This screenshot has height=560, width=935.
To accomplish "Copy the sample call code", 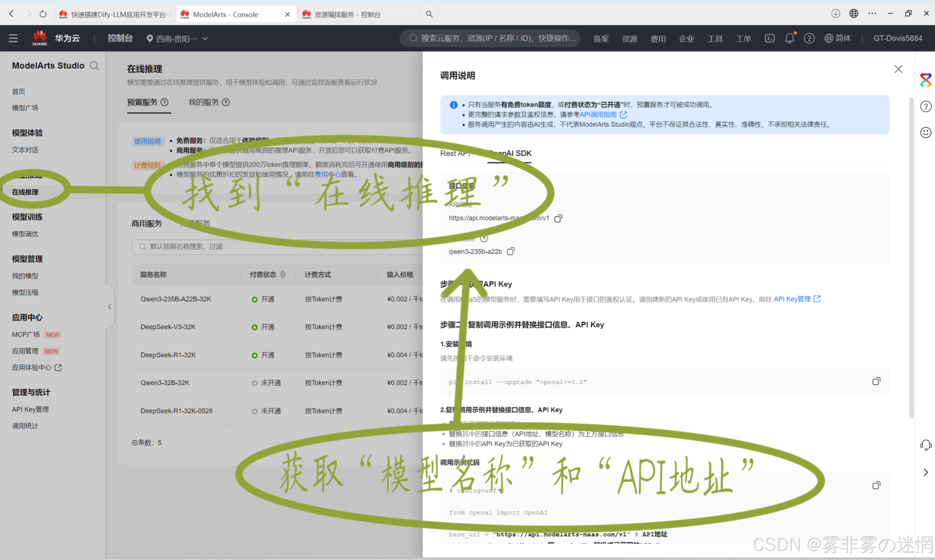I will pos(876,485).
